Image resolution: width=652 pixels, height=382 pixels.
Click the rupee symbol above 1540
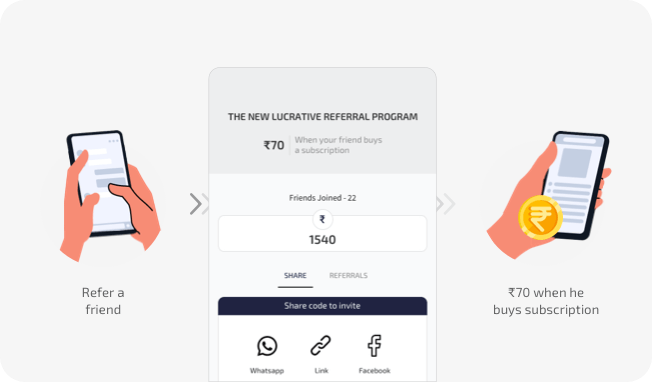pos(322,219)
